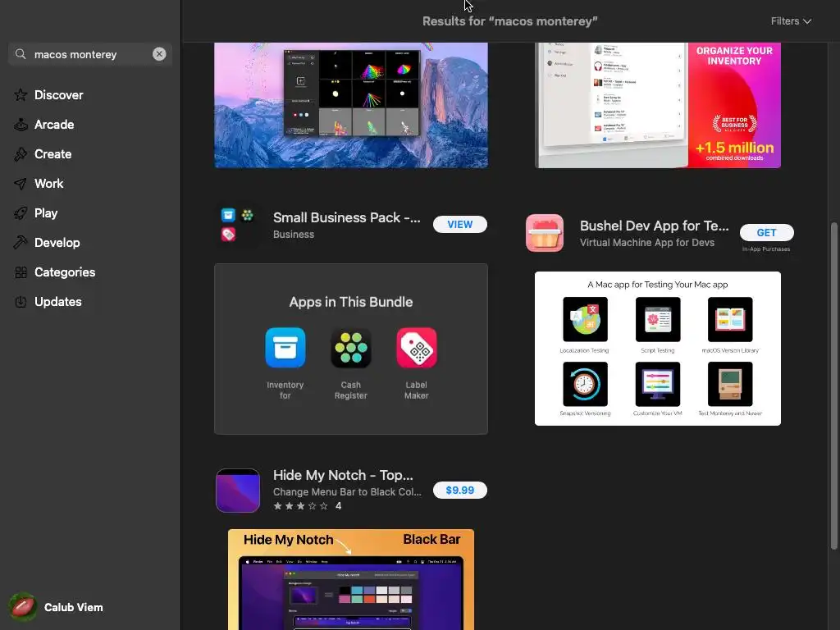Click the Work paper plane icon
Screen dimensions: 840x630
[x=21, y=183]
